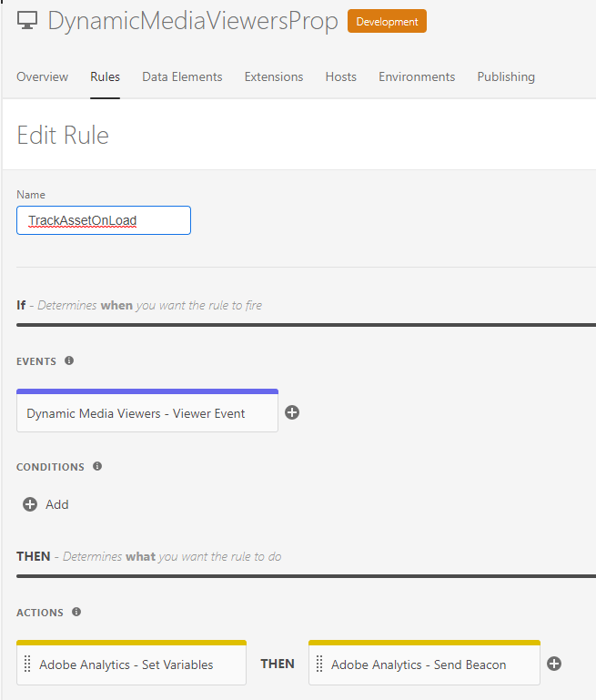596x700 pixels.
Task: Go to the Data Elements tab
Action: coord(182,77)
